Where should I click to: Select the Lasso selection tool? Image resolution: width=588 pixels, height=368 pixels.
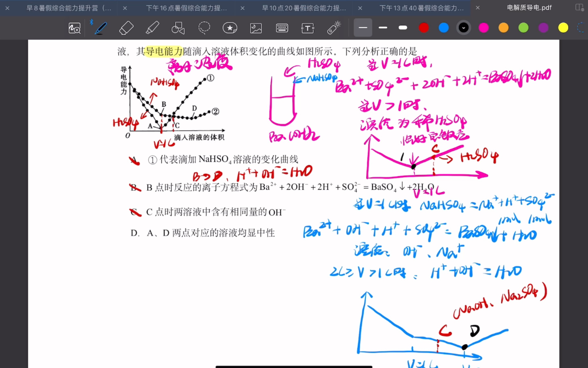[204, 28]
